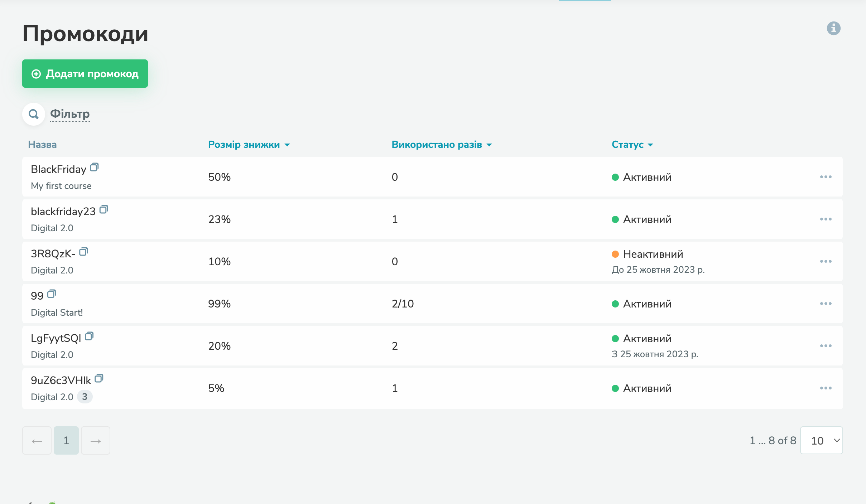Click the search magnifier icon
The height and width of the screenshot is (504, 866).
pyautogui.click(x=34, y=114)
